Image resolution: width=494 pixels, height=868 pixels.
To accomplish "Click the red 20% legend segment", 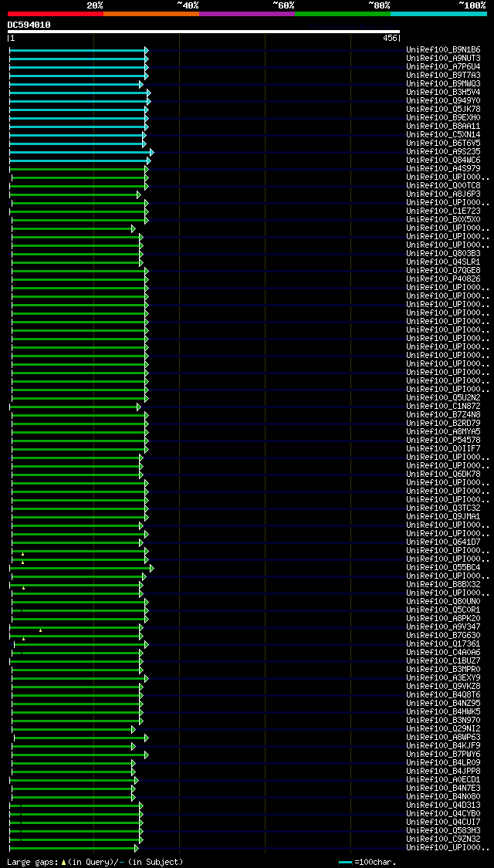I will 56,13.
